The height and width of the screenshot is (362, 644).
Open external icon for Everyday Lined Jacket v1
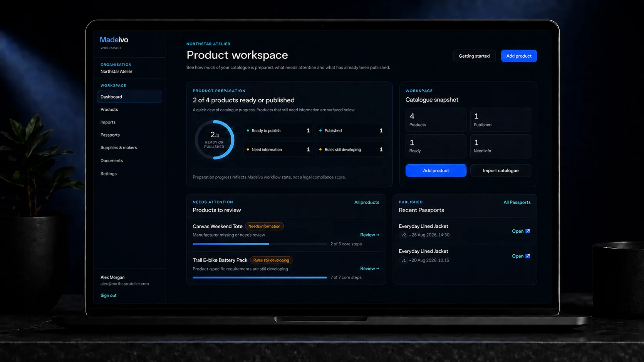528,256
